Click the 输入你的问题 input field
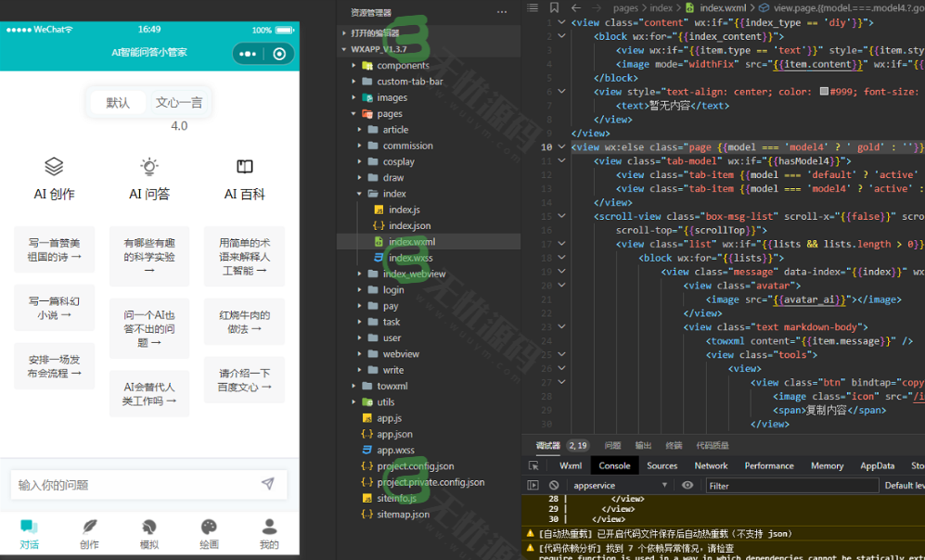The width and height of the screenshot is (925, 560). point(130,485)
